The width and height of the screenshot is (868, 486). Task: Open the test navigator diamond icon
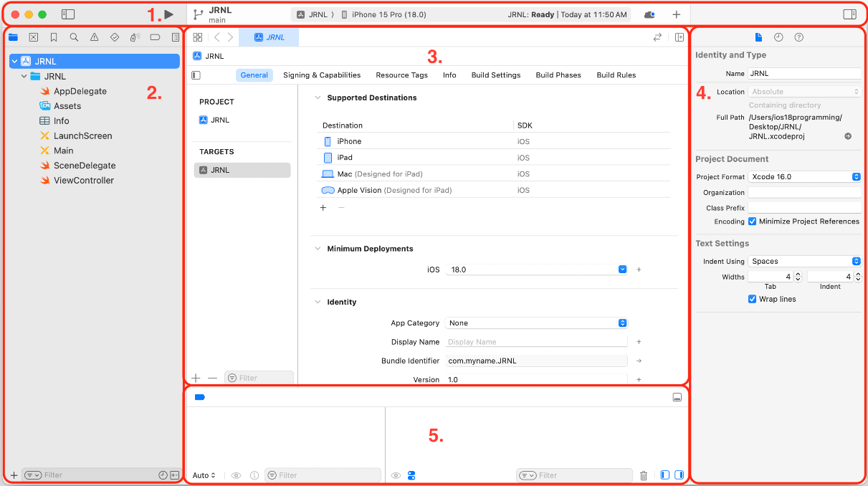(115, 37)
